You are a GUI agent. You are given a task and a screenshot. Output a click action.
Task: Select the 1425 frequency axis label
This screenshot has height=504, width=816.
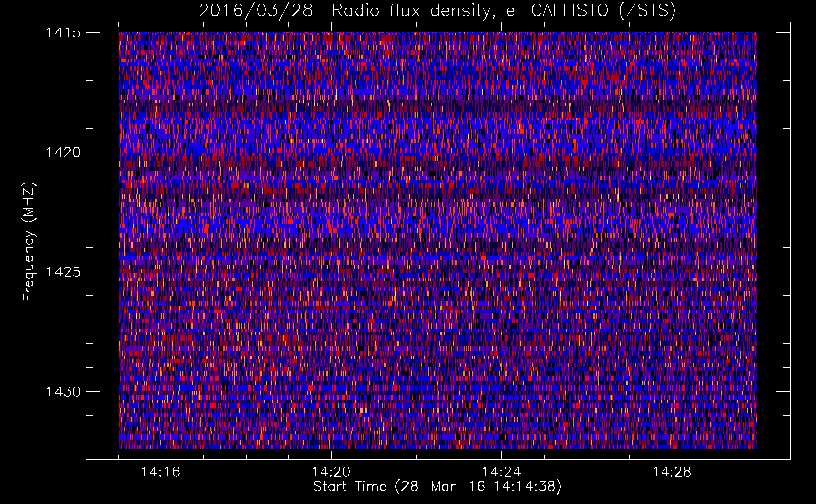[x=63, y=272]
